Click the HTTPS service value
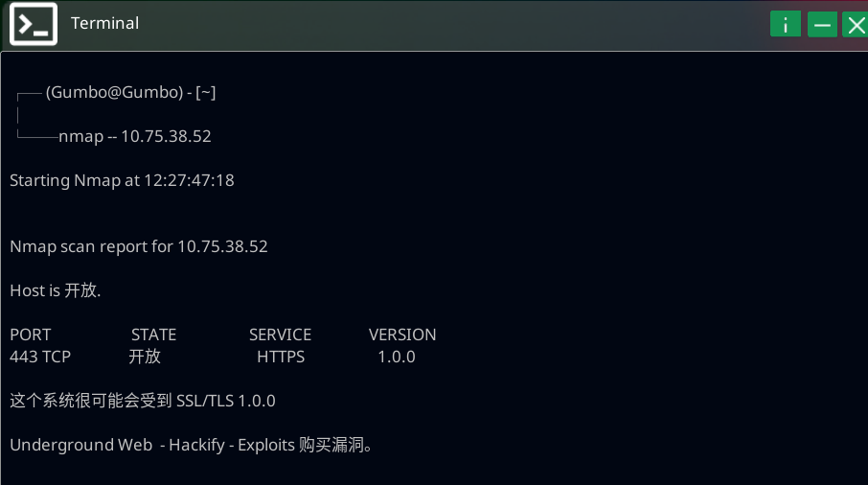Screen dimensions: 868x485 point(281,357)
